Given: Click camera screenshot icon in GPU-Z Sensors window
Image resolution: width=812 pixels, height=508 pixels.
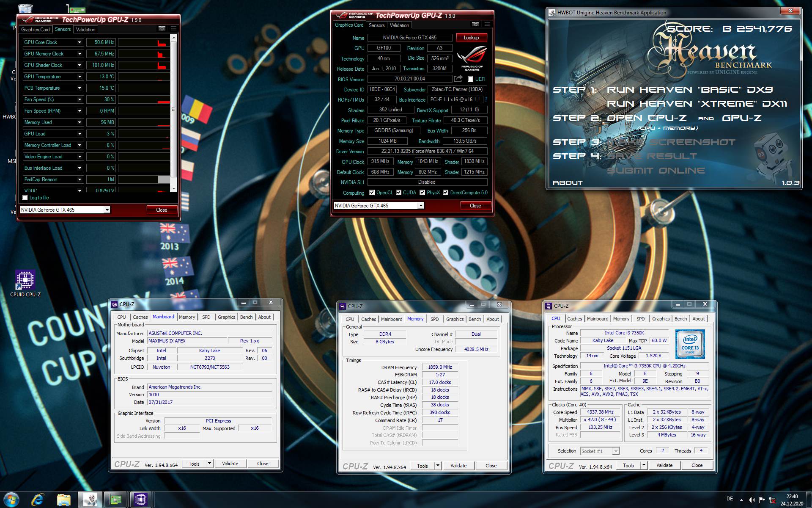Looking at the screenshot, I should coord(162,29).
